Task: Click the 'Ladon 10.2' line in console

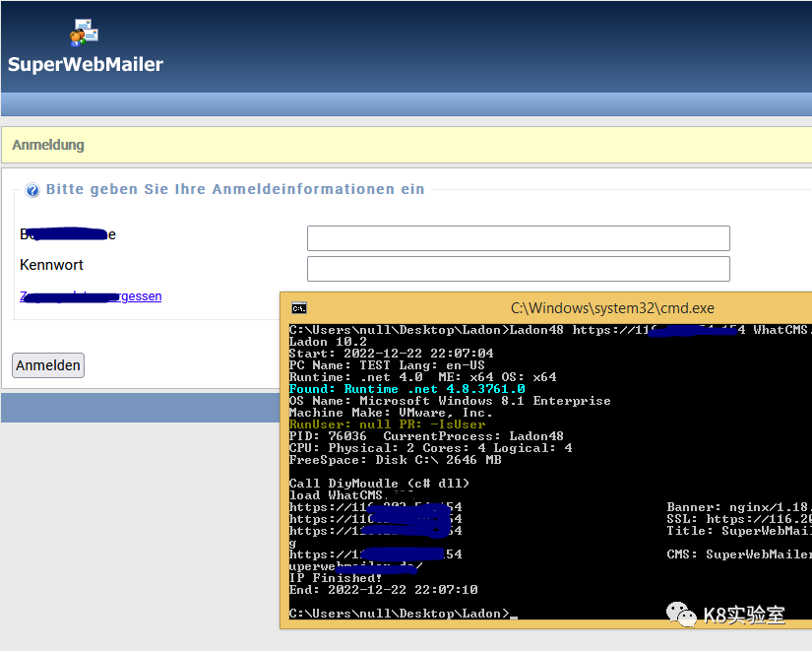Action: coord(328,342)
